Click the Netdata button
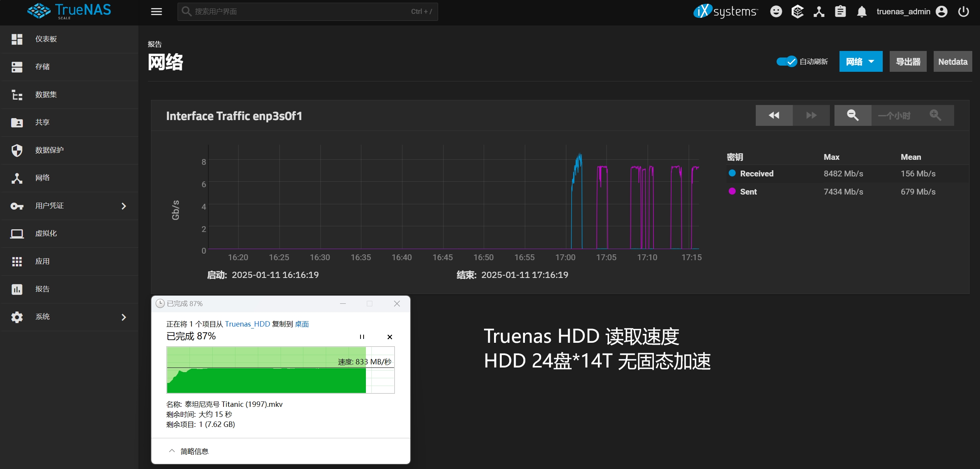 pyautogui.click(x=953, y=61)
